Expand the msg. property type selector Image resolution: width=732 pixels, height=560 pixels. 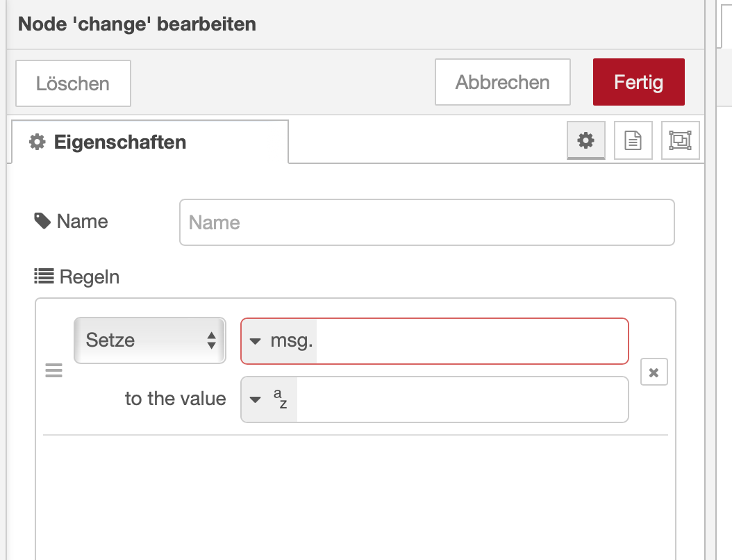[x=279, y=340]
